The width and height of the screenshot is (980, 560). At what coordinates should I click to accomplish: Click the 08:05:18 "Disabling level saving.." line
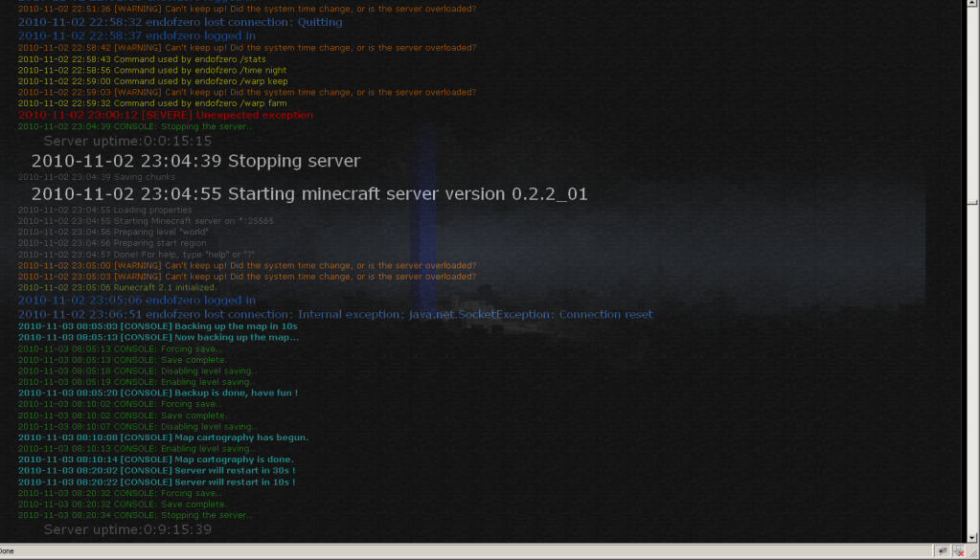[x=138, y=370]
